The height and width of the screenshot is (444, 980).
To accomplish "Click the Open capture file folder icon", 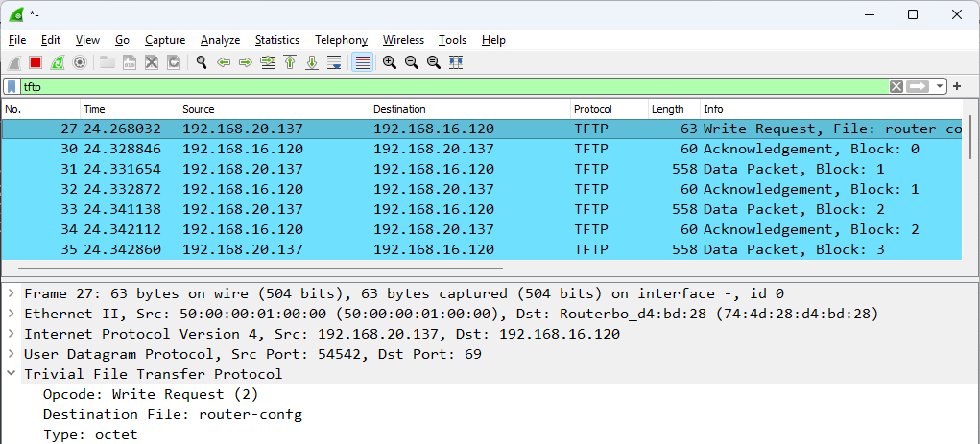I will (x=108, y=62).
